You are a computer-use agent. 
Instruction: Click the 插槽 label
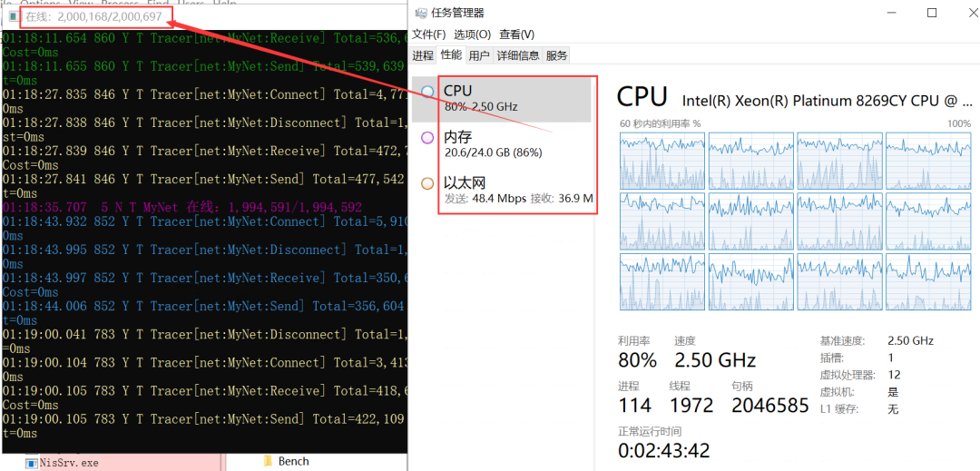832,358
